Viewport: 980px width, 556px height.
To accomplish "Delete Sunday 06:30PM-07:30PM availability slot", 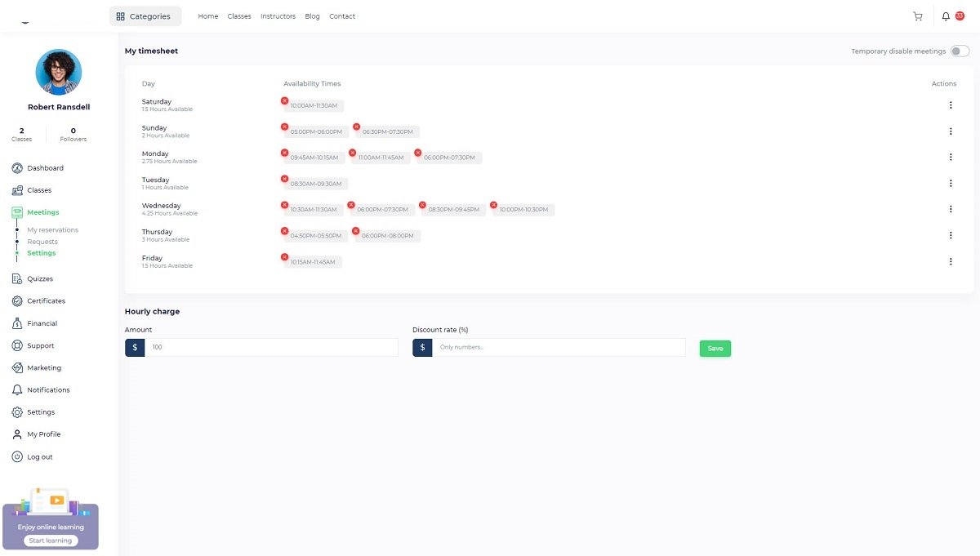I will 356,127.
